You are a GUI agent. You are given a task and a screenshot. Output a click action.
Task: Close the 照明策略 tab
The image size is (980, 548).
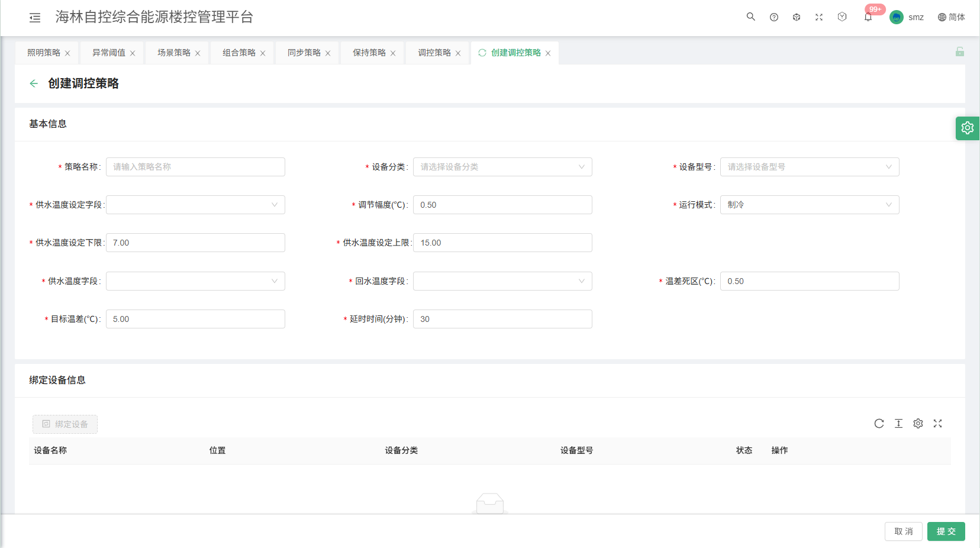click(67, 53)
